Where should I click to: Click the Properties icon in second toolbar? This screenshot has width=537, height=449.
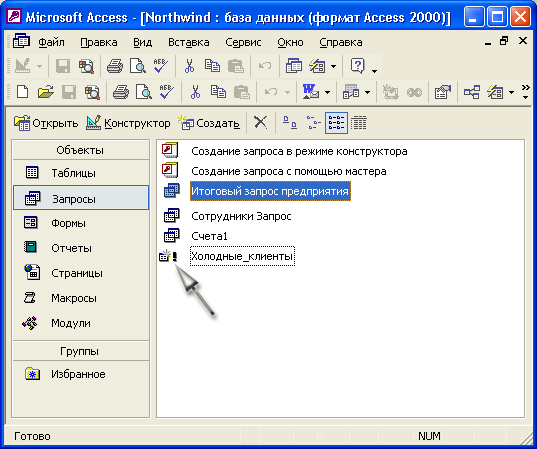(x=442, y=92)
